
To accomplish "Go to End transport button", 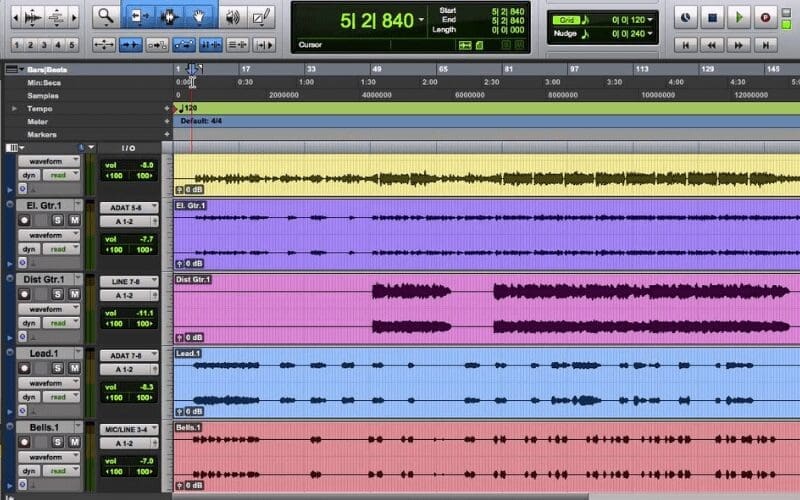I will click(x=765, y=45).
